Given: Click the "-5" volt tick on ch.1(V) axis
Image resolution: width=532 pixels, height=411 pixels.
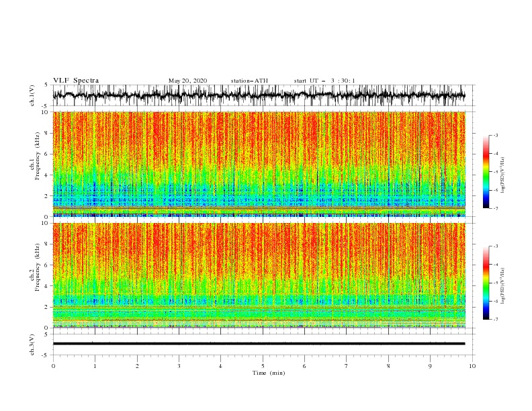Looking at the screenshot, I should (x=46, y=106).
